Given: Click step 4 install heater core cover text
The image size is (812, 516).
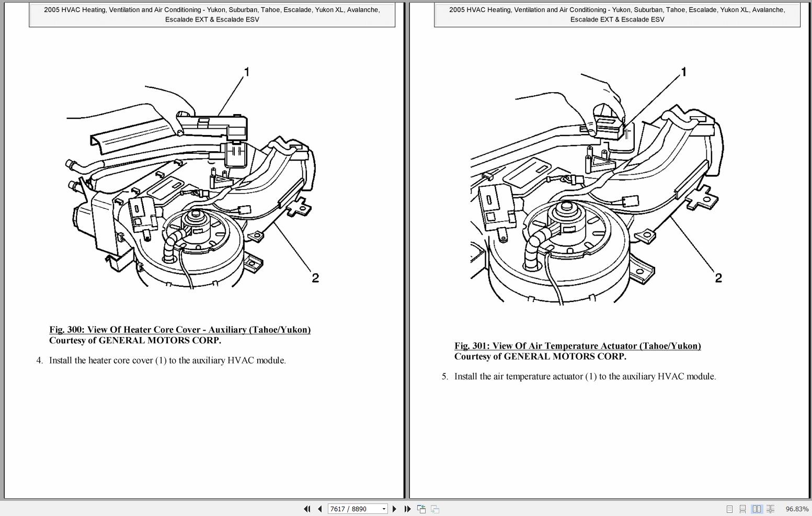Looking at the screenshot, I should 167,361.
